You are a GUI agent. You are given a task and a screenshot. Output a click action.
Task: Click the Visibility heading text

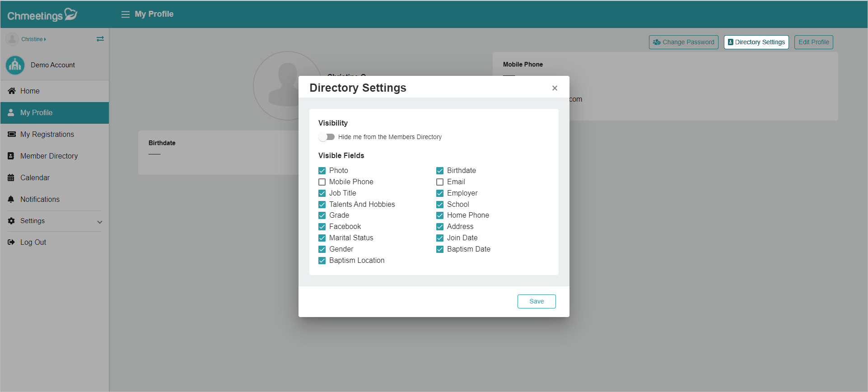(x=333, y=123)
